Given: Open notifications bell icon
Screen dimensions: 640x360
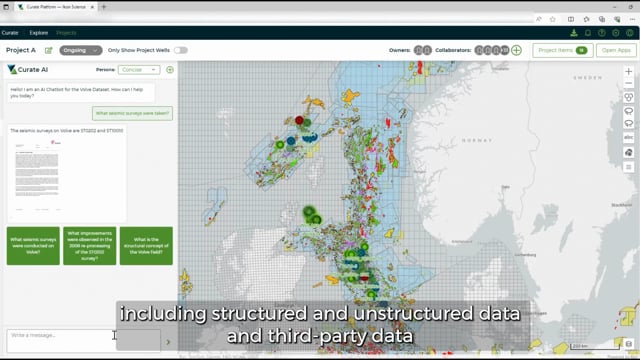Looking at the screenshot, I should 588,33.
